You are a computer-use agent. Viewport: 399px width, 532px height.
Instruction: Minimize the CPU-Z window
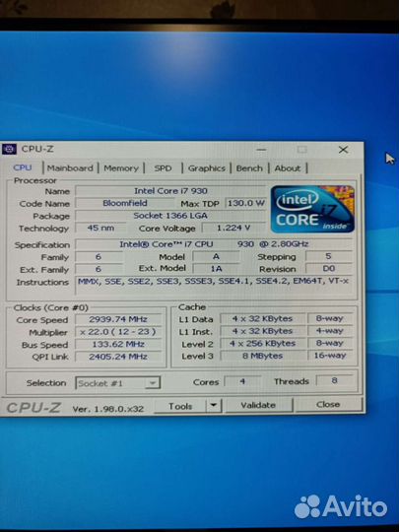[x=261, y=150]
